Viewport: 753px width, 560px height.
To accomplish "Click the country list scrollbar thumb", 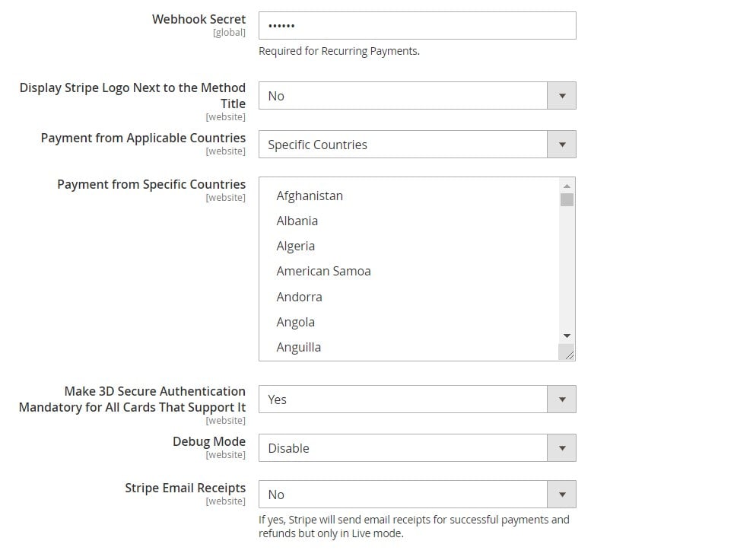I will [x=567, y=199].
